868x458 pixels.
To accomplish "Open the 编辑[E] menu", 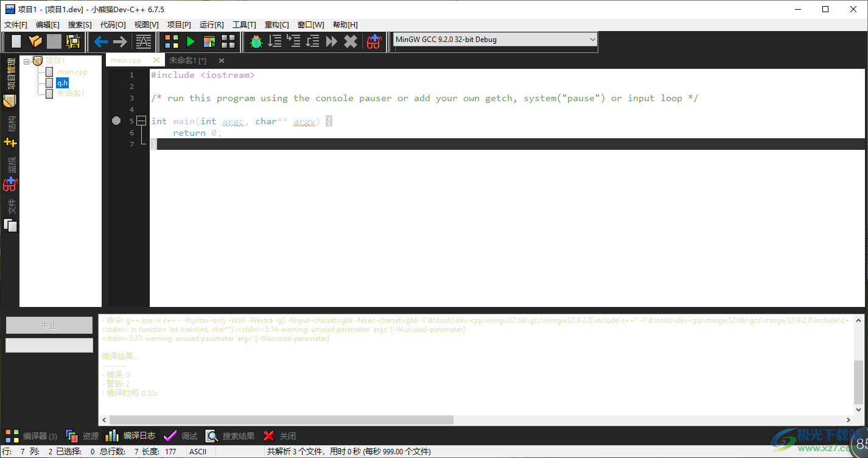I will point(47,25).
